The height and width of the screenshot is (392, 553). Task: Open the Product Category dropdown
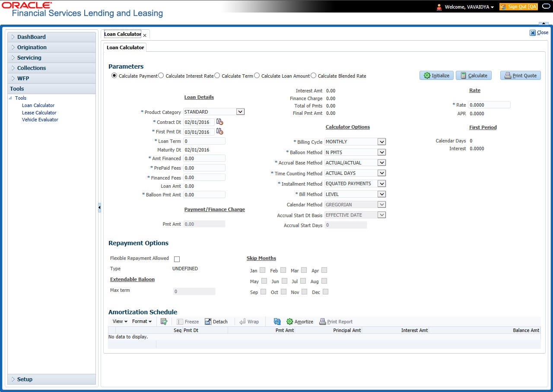pos(240,112)
